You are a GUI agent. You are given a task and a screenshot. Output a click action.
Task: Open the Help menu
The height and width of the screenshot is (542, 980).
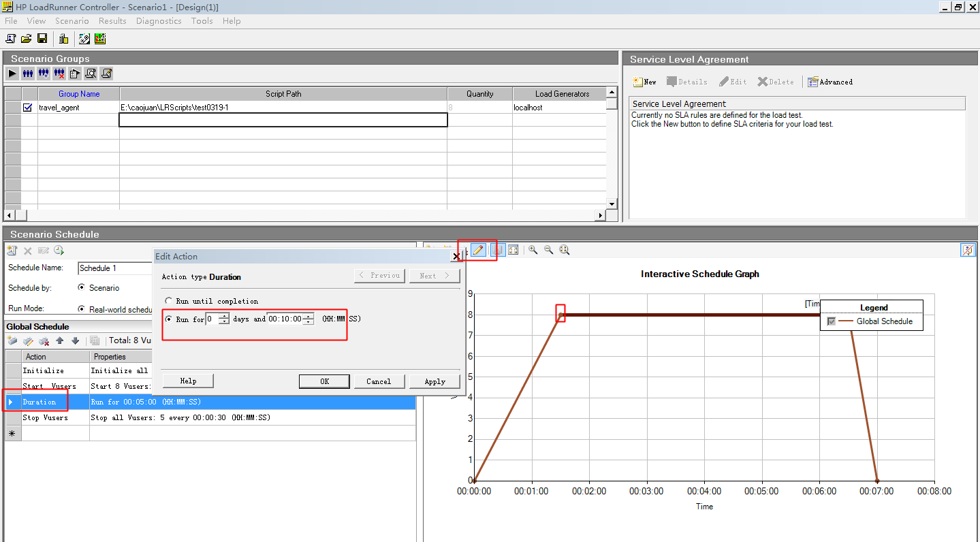point(232,21)
